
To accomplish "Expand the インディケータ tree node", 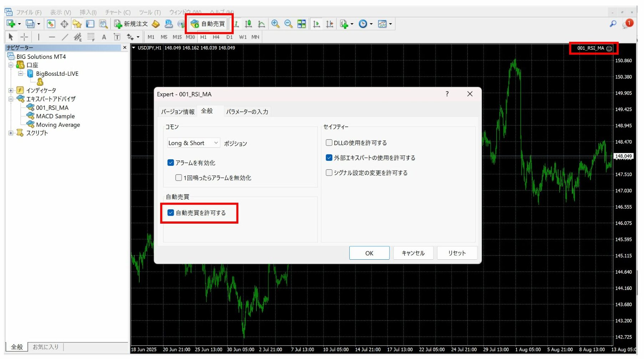I will (10, 90).
